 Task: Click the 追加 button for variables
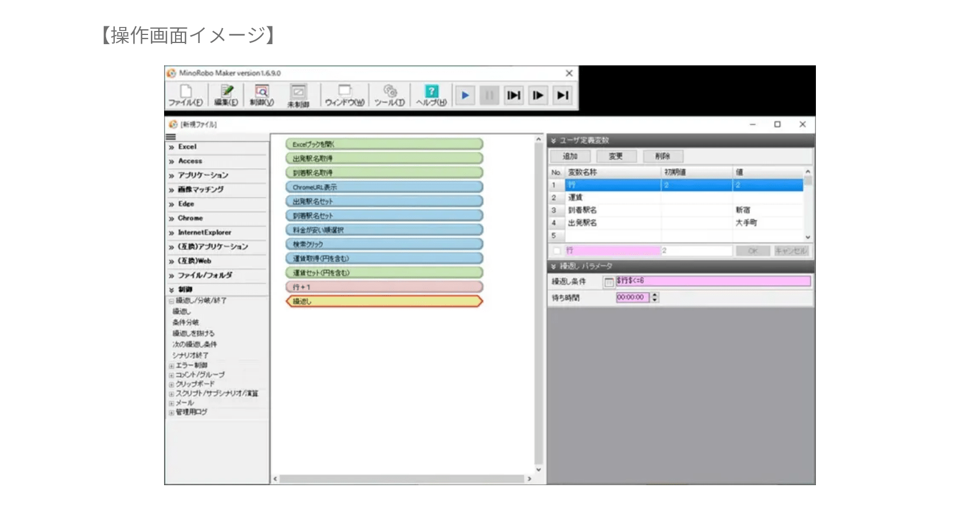[570, 156]
